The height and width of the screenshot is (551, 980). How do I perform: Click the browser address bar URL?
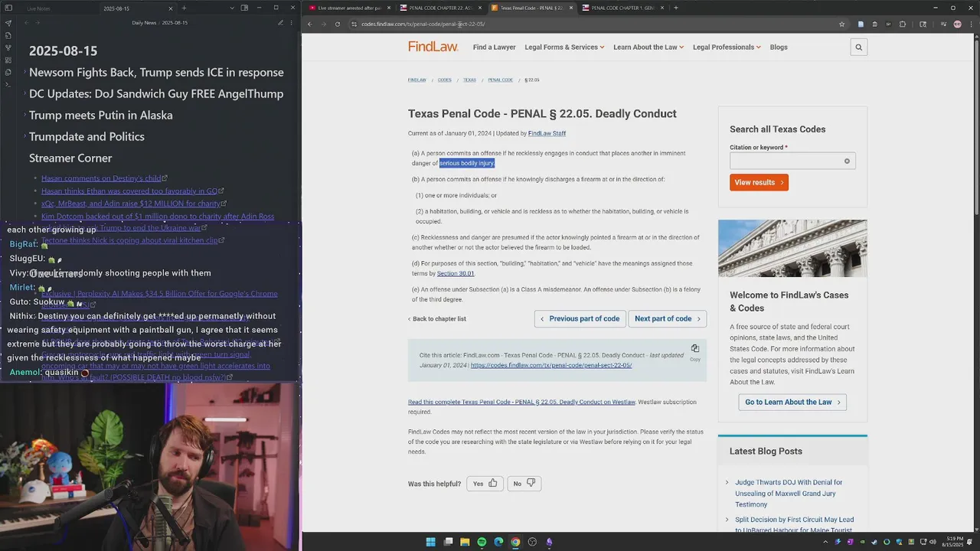click(423, 24)
